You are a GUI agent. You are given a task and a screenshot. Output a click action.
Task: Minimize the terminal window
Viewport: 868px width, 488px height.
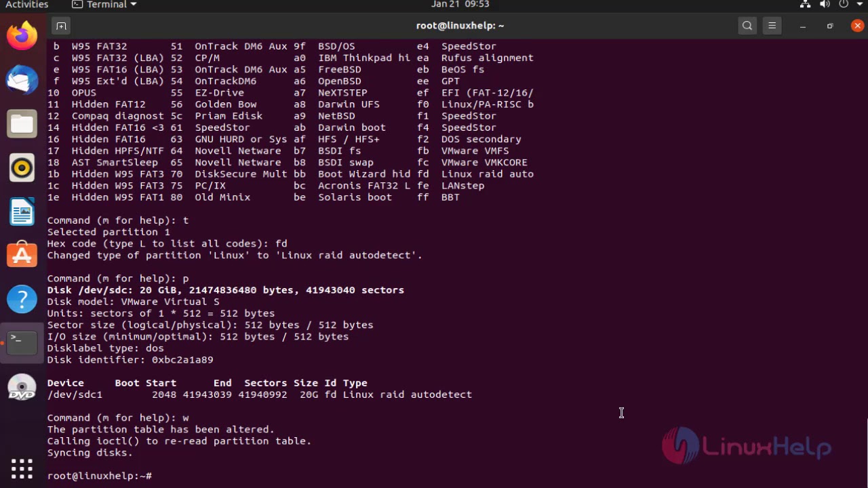pyautogui.click(x=803, y=26)
